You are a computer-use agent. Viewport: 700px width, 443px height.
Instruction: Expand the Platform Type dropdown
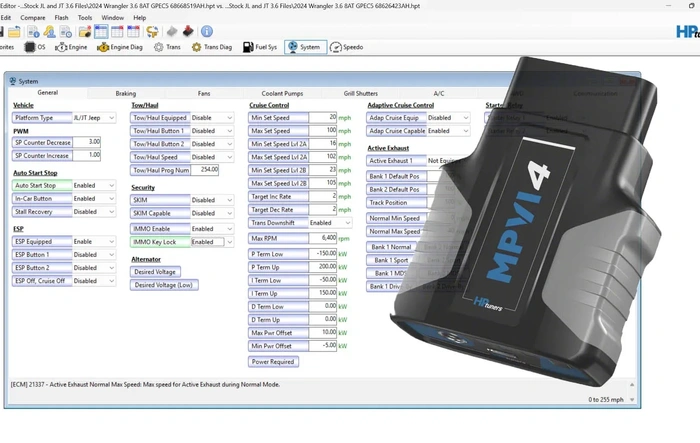(111, 118)
